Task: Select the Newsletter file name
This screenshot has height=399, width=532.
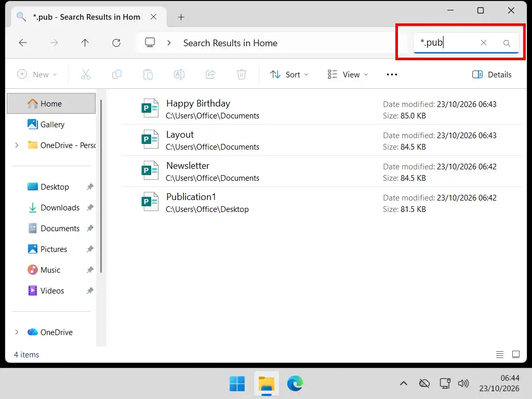Action: [x=188, y=166]
